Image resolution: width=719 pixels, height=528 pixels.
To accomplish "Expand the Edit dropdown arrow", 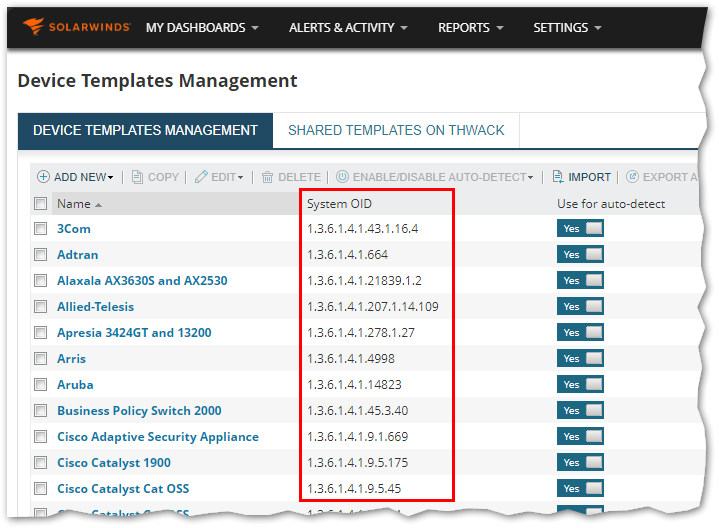I will [x=240, y=178].
